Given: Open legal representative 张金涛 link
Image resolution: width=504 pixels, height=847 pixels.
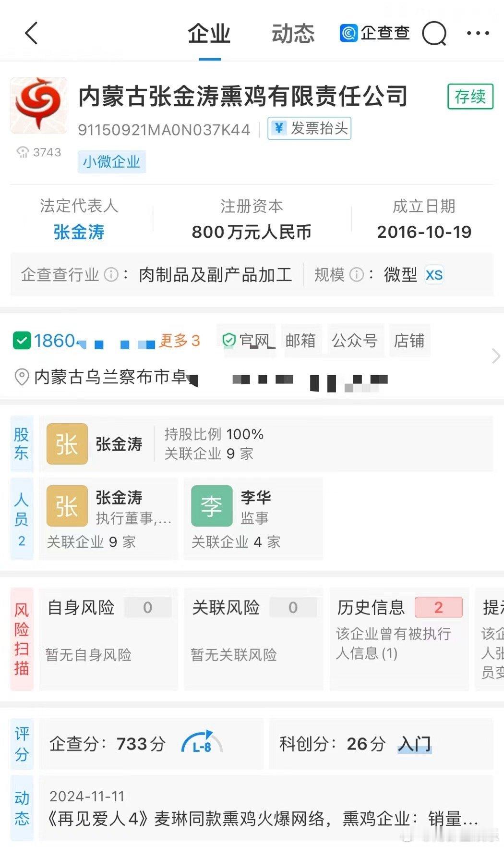Looking at the screenshot, I should 79,232.
